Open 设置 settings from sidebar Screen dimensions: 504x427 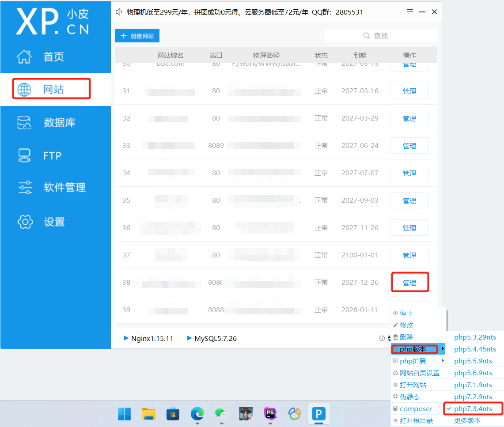click(54, 222)
